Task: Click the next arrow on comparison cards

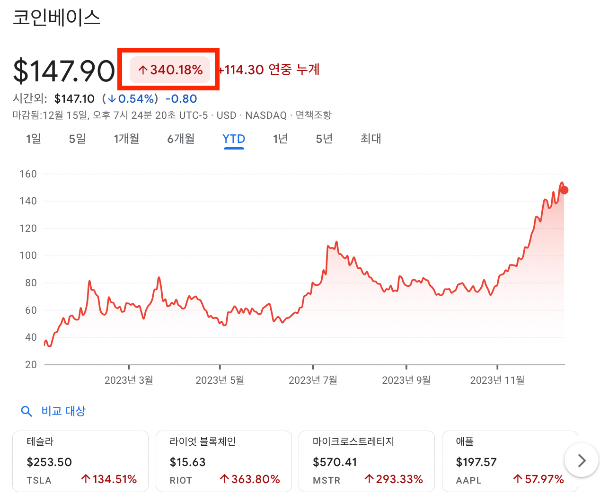Action: click(x=582, y=460)
